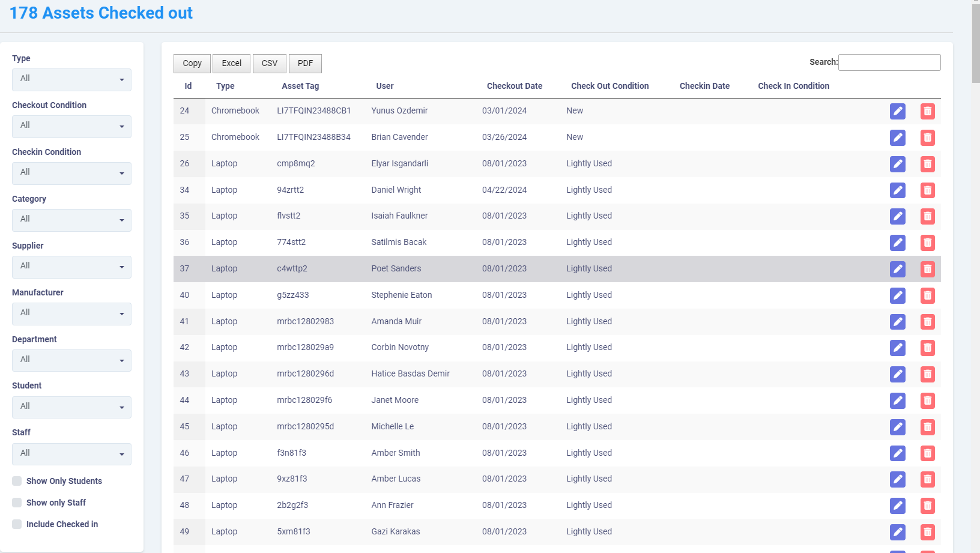This screenshot has width=980, height=553.
Task: Expand the Supplier filter dropdown
Action: point(71,267)
